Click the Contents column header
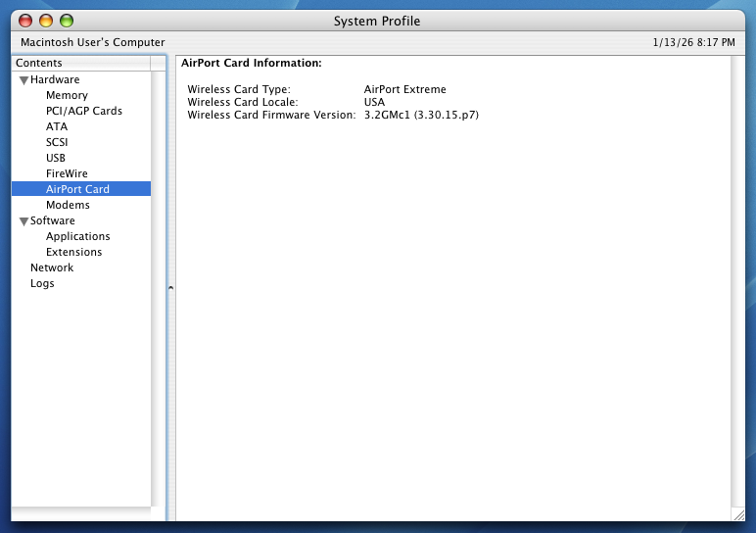The width and height of the screenshot is (756, 533). point(81,63)
